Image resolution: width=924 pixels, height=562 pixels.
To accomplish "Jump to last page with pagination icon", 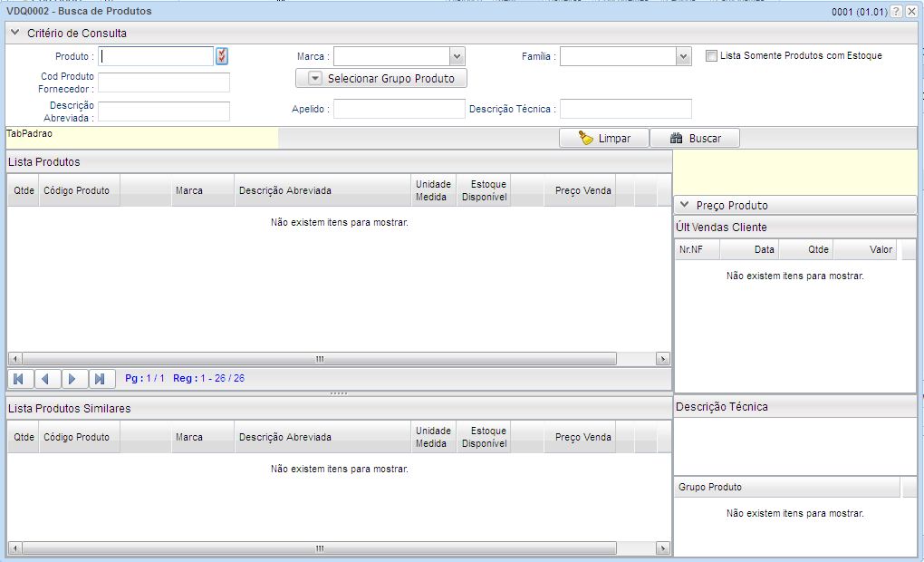I will (101, 379).
